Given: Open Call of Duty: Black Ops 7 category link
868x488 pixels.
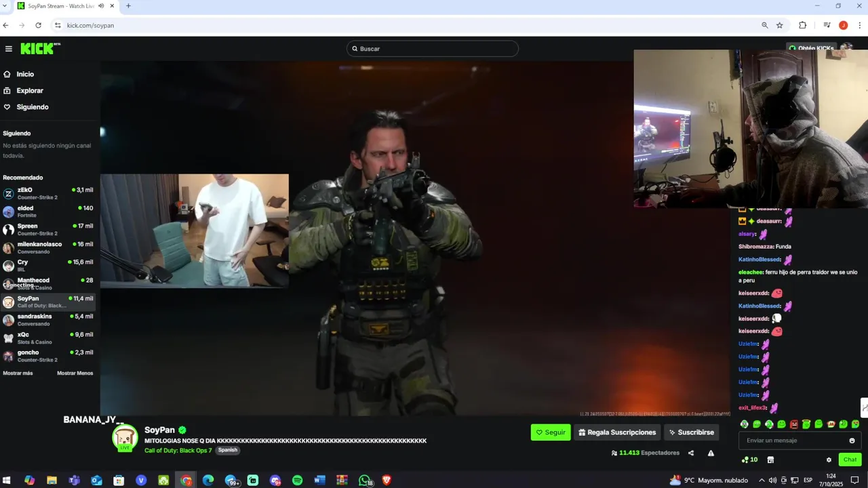Looking at the screenshot, I should tap(178, 450).
